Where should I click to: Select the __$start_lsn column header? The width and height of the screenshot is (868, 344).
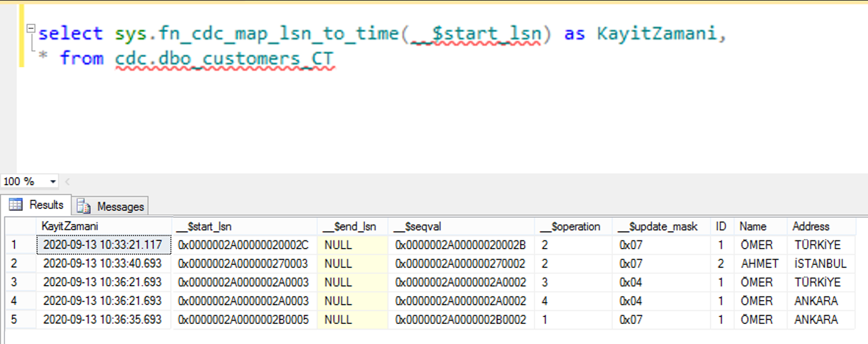click(244, 226)
